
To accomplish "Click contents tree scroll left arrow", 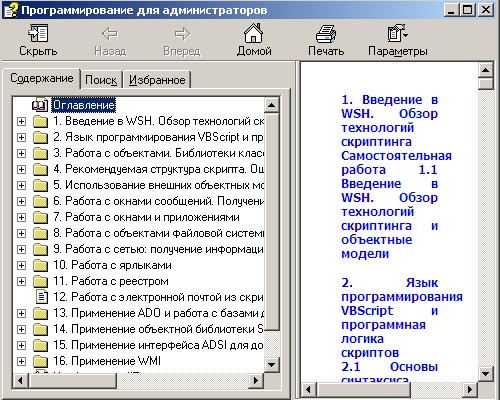I will [21, 380].
